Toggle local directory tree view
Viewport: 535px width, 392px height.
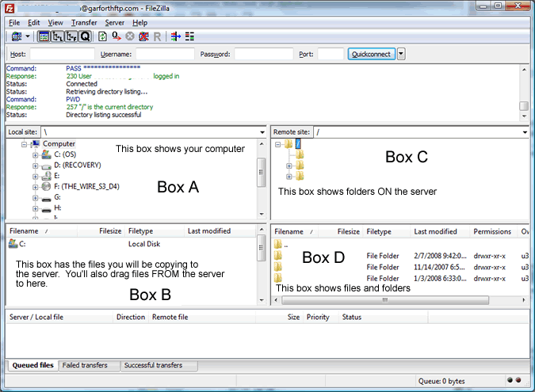[x=57, y=36]
